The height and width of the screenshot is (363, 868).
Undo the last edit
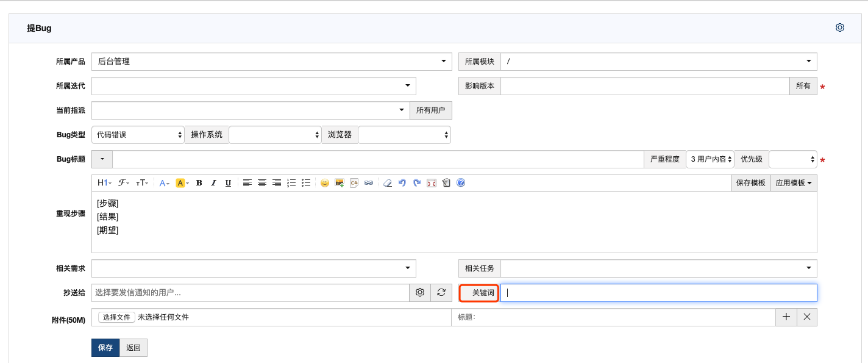[x=402, y=183]
